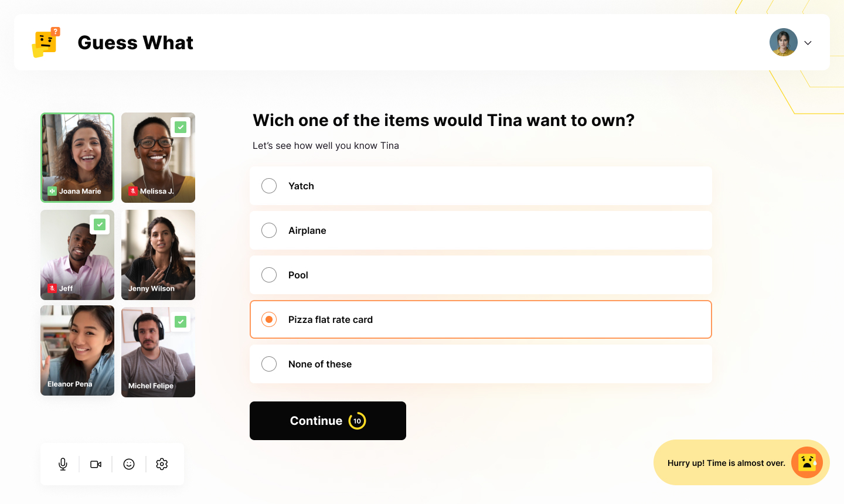Click the crying emoji in hurry-up notification
Screen dimensions: 844x504
(807, 462)
